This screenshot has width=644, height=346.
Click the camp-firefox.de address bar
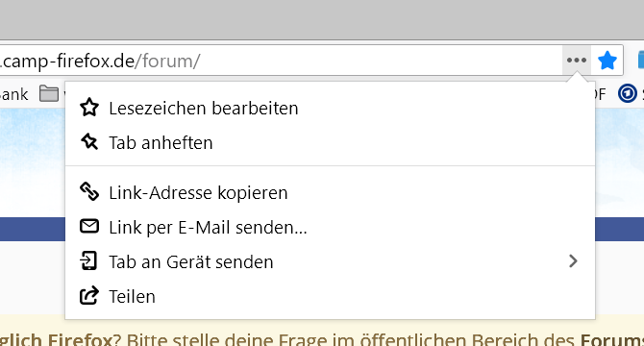pos(280,61)
